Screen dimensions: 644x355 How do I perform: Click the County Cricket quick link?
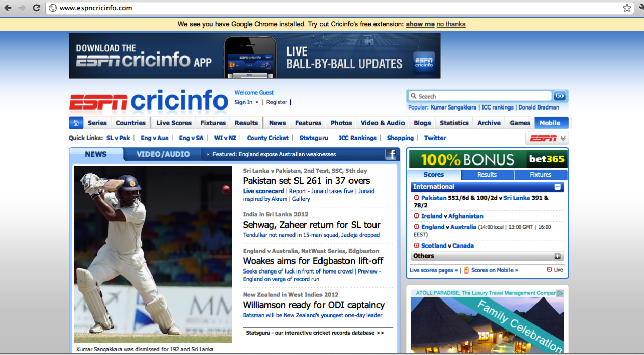pos(267,138)
